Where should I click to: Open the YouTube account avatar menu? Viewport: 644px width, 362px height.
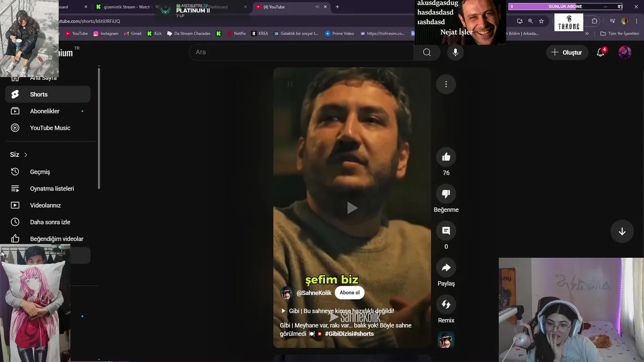point(625,52)
